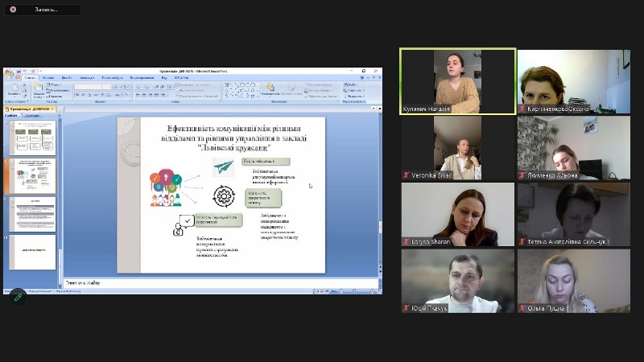Click the zoom slider in PowerPoint status bar
This screenshot has width=644, height=362.
click(354, 291)
